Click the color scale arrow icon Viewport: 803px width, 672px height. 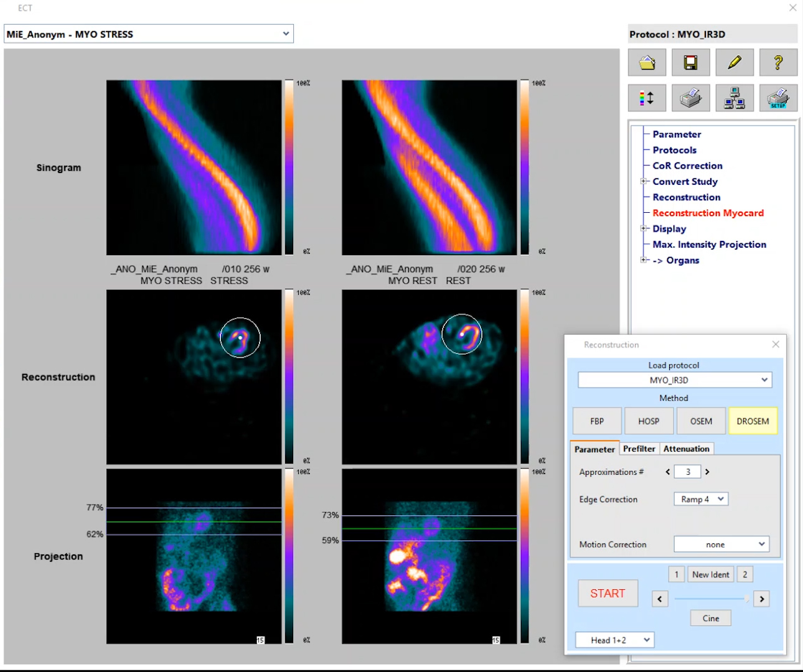tap(647, 98)
